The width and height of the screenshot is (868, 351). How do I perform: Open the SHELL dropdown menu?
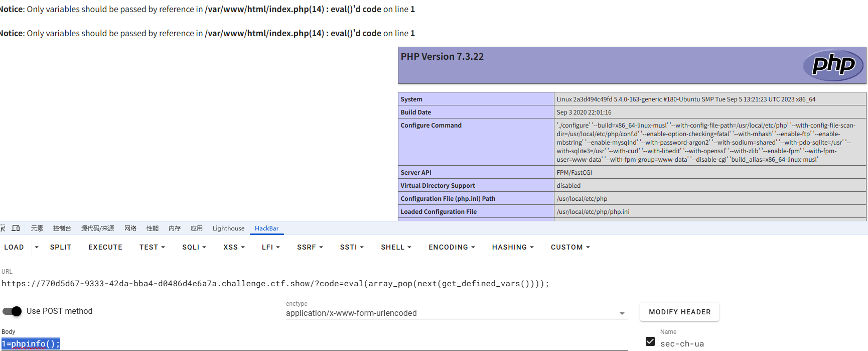pyautogui.click(x=396, y=247)
